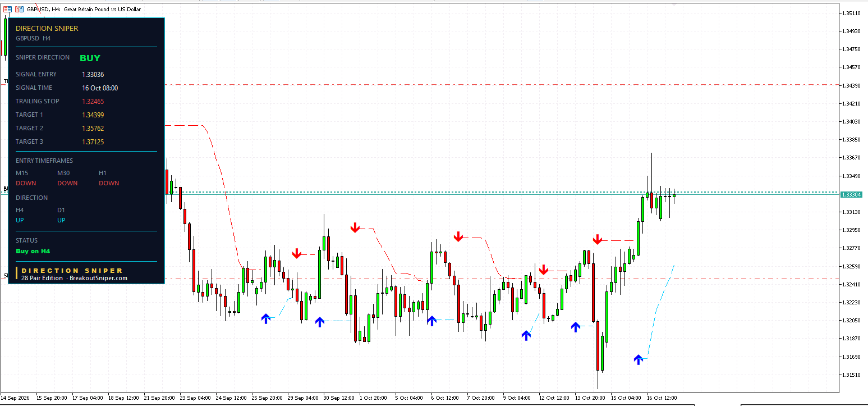
Task: Select the signal entry value 1.33036
Action: pos(93,74)
